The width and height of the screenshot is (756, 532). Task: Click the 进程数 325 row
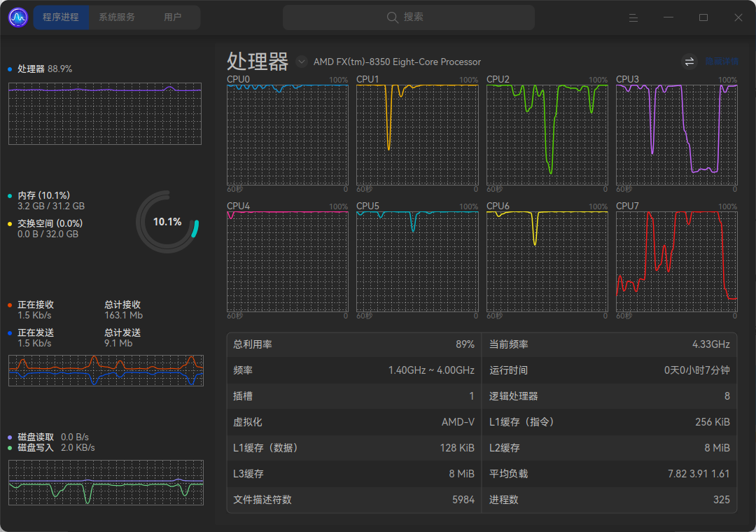click(610, 500)
